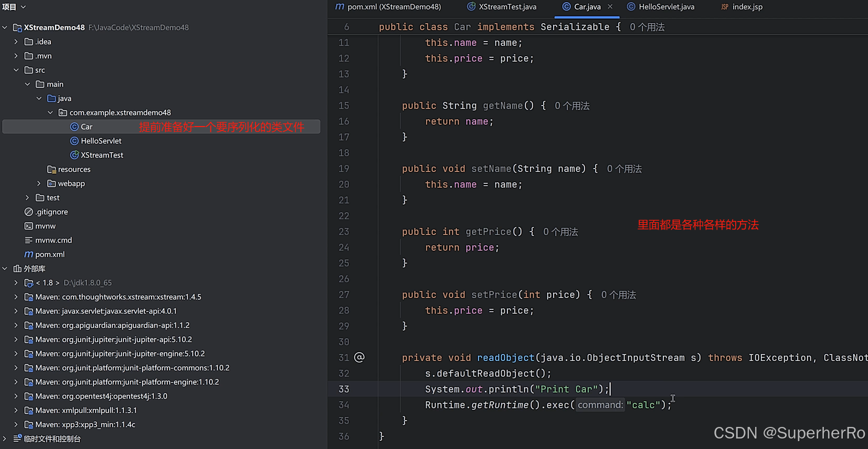Expand the webapp folder
The width and height of the screenshot is (868, 449).
(x=39, y=183)
